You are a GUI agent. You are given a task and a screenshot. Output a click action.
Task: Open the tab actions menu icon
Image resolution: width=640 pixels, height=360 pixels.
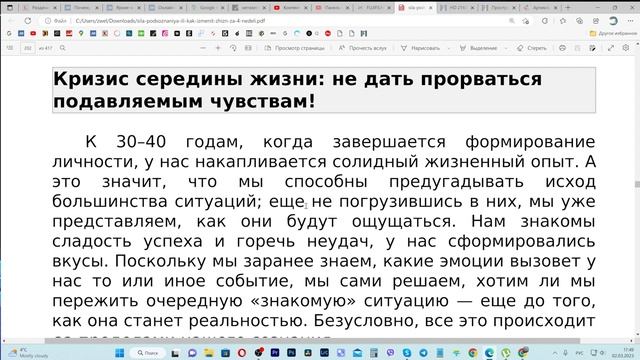click(x=10, y=7)
